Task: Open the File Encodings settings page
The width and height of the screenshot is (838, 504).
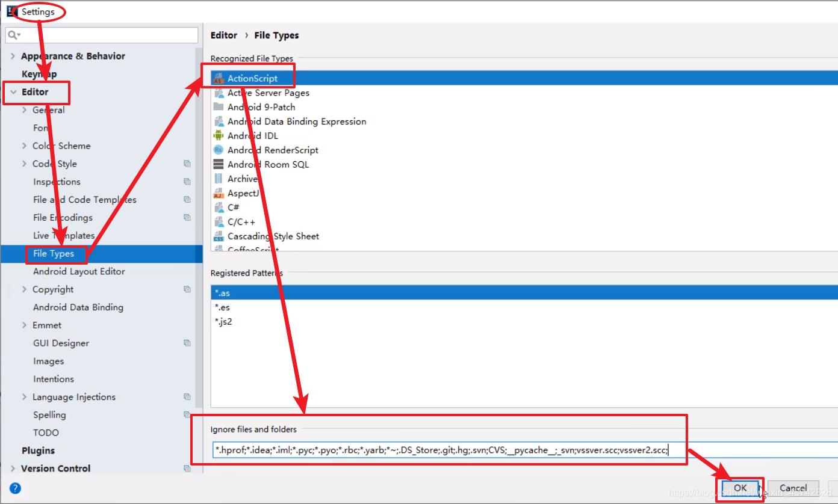Action: [x=63, y=218]
